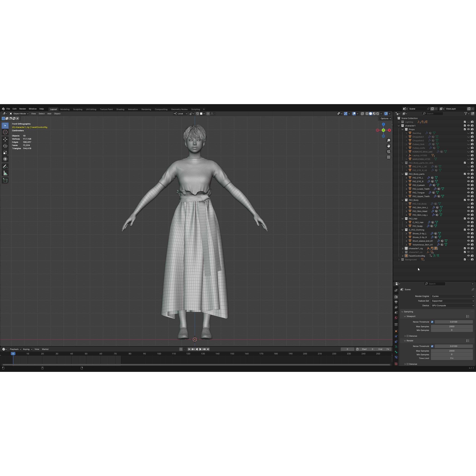
Task: Select the Cursor tool
Action: tap(5, 132)
